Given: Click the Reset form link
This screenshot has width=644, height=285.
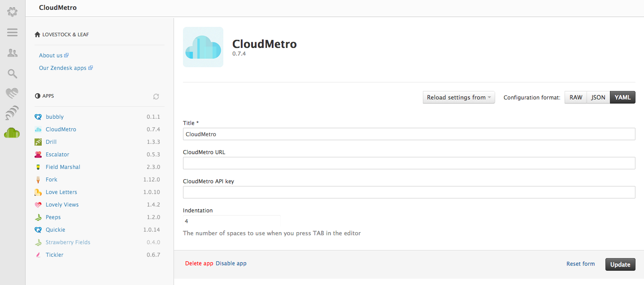Looking at the screenshot, I should click(581, 264).
